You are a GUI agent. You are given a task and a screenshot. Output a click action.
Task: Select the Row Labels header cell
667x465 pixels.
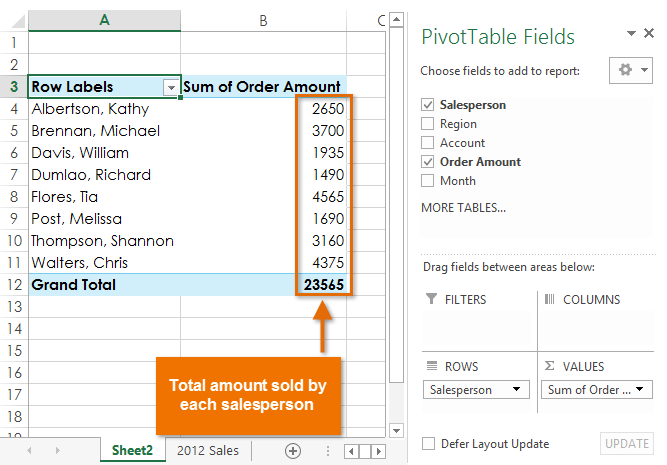(104, 87)
